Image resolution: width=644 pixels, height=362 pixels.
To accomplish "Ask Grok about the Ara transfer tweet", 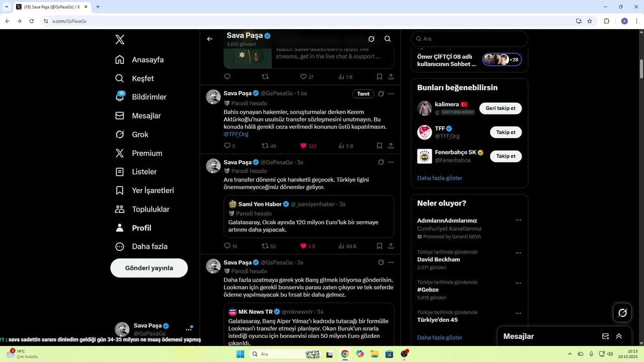I will click(x=381, y=162).
